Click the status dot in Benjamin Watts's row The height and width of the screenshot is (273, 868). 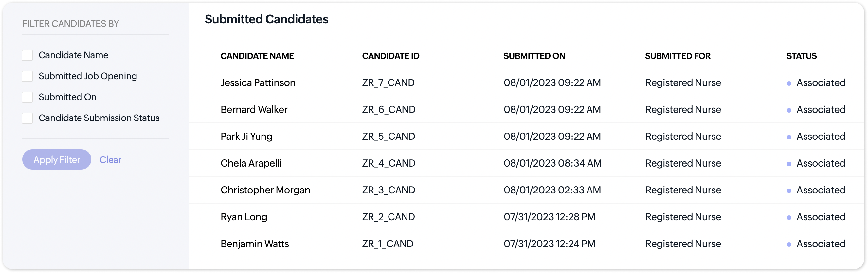[789, 245]
